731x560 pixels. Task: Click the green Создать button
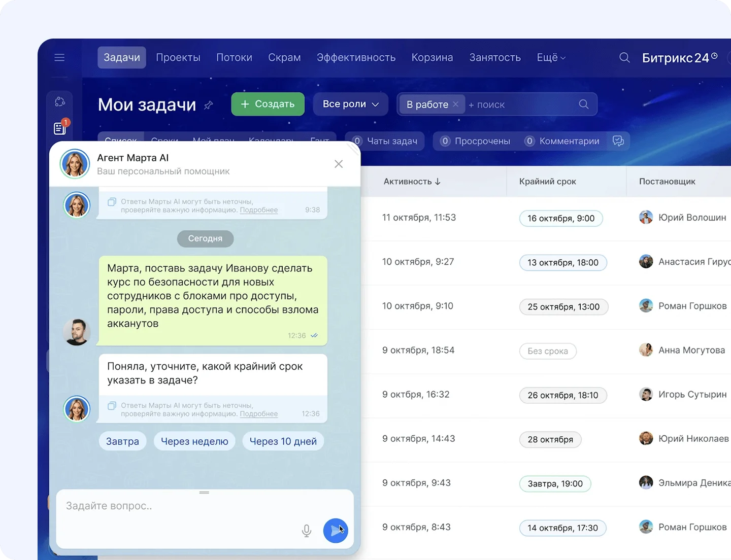click(268, 104)
